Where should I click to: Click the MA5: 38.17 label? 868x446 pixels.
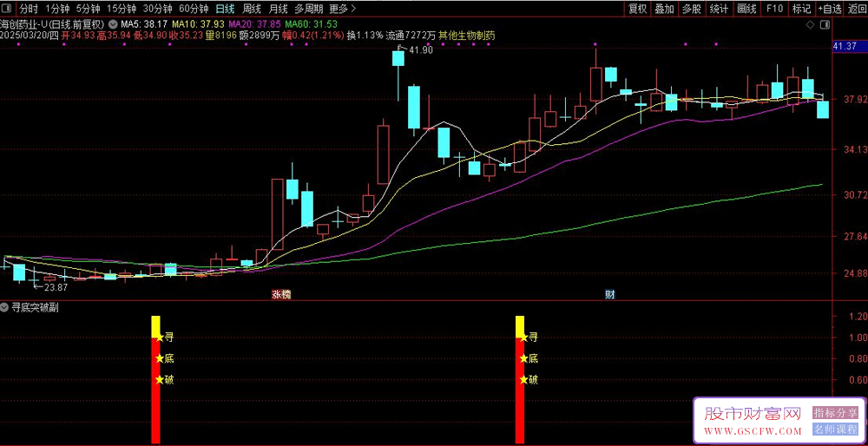point(144,24)
